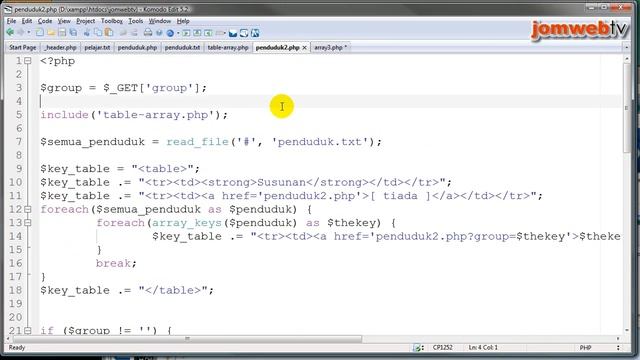Screen dimensions: 640x360
Task: Open the Window menu
Action: pyautogui.click(x=160, y=21)
